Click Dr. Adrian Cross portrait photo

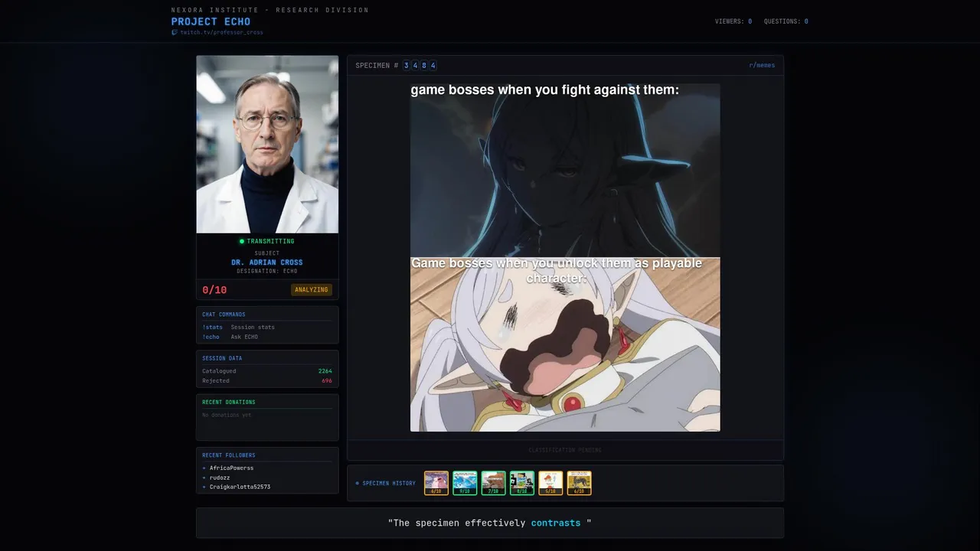tap(267, 145)
